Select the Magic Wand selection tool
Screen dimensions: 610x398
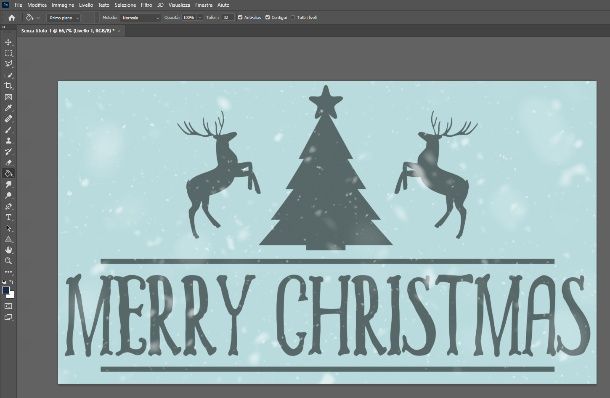click(9, 75)
